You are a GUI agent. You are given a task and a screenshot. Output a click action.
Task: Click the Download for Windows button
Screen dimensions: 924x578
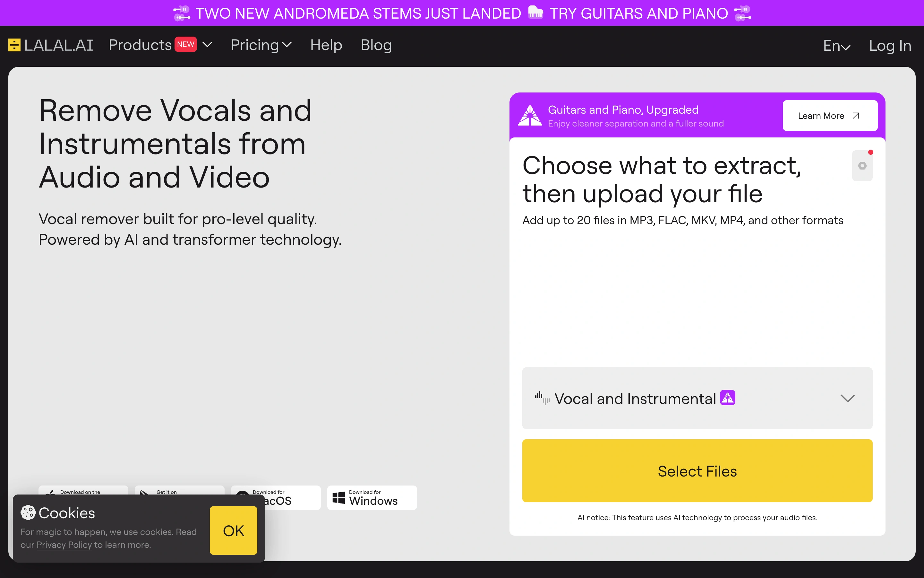[x=372, y=497]
